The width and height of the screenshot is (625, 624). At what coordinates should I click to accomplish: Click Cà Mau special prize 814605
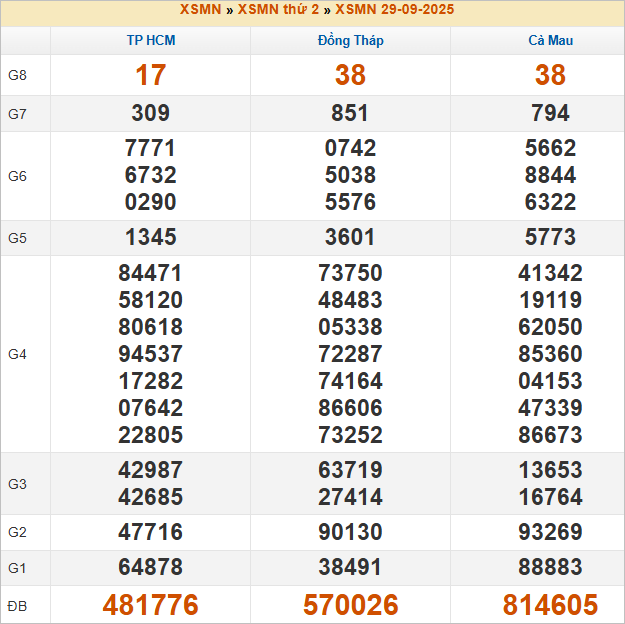[550, 605]
